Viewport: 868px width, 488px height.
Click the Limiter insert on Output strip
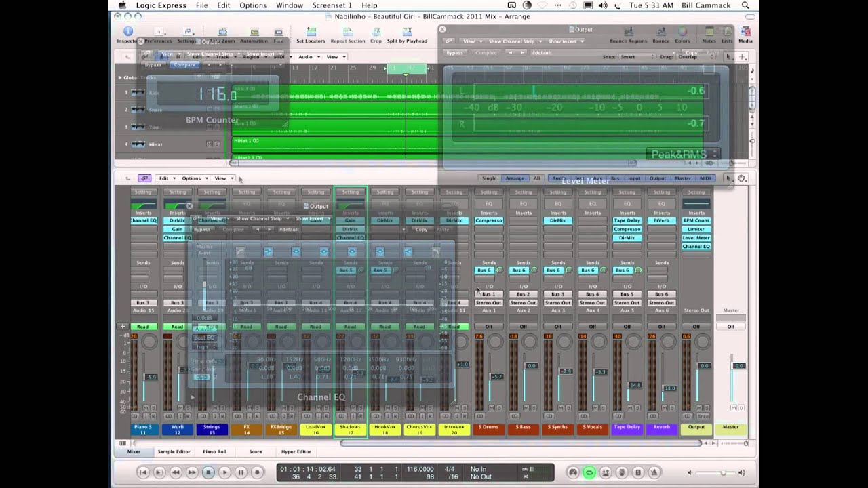pyautogui.click(x=696, y=229)
